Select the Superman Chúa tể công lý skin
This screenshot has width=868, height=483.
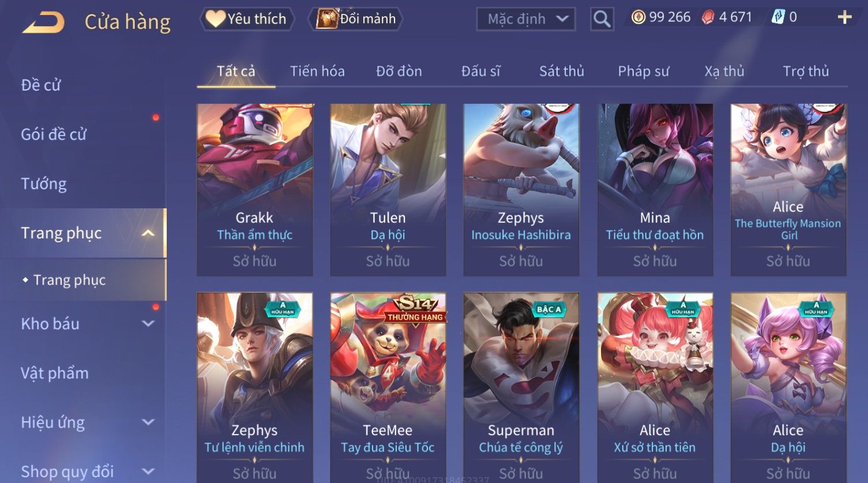521,387
